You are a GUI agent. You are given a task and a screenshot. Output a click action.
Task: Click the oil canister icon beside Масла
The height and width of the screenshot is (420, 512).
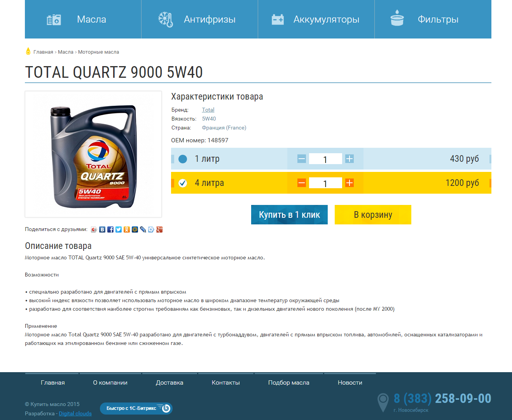pos(54,19)
